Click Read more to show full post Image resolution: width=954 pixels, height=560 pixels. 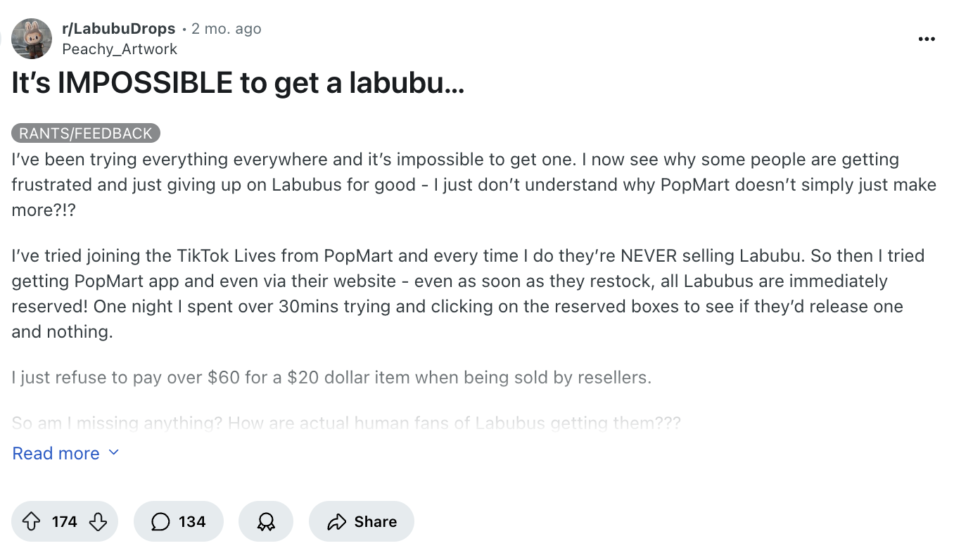pos(56,453)
